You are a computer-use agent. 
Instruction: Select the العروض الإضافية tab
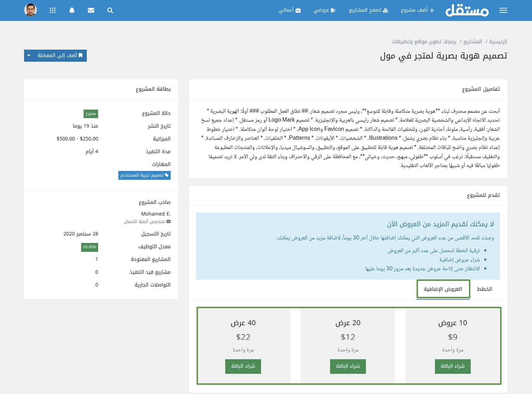(443, 289)
